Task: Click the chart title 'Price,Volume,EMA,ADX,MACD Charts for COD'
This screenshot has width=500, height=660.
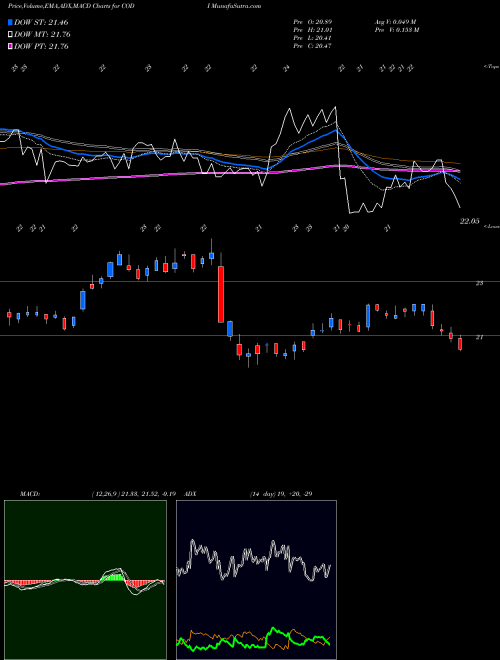Action: point(71,6)
